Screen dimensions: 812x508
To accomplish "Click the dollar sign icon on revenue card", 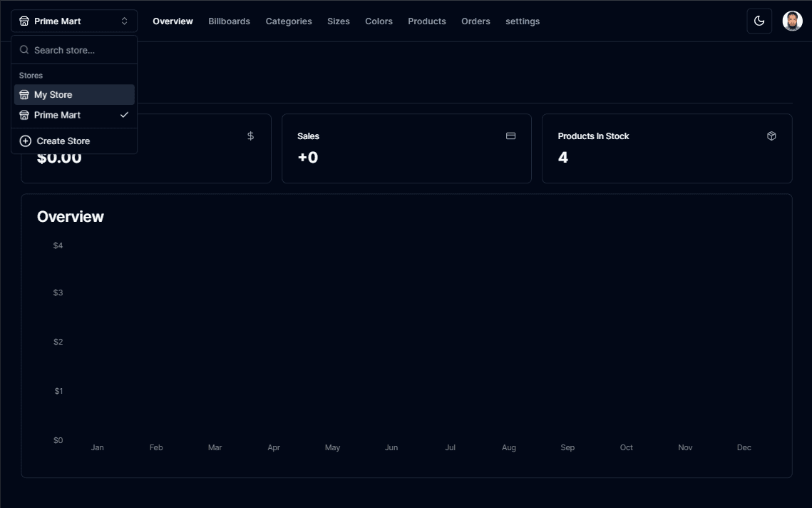I will point(250,136).
